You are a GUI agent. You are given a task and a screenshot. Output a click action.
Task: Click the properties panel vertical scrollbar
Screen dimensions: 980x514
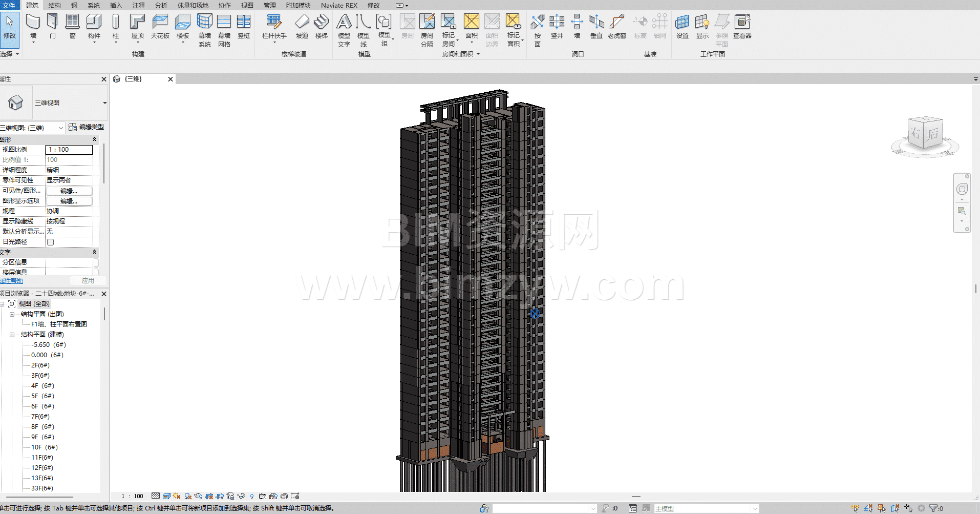pyautogui.click(x=104, y=164)
